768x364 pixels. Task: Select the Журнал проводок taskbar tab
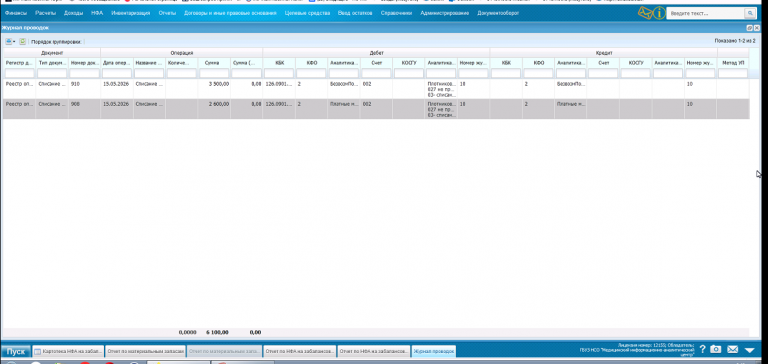[434, 351]
